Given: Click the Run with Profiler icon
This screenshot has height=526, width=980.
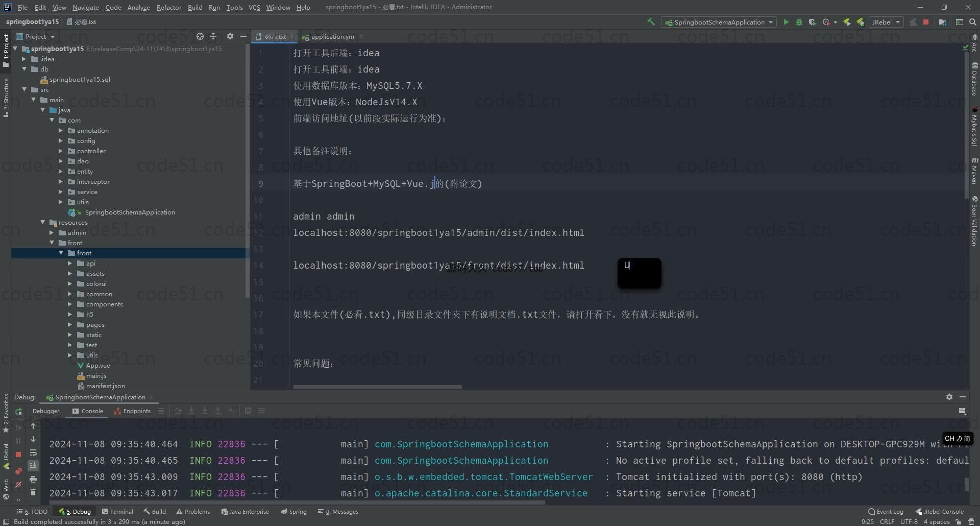Looking at the screenshot, I should tap(826, 22).
